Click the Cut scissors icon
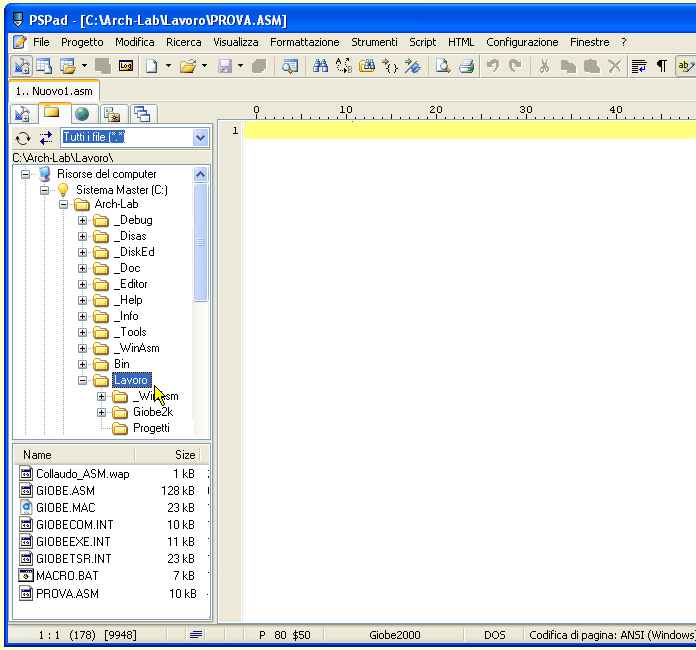 coord(544,67)
